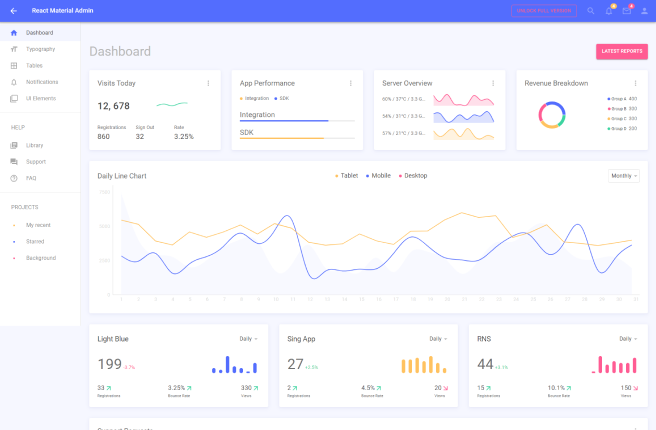Screen dimensions: 656x430
Task: Open the user profile icon
Action: tap(644, 10)
